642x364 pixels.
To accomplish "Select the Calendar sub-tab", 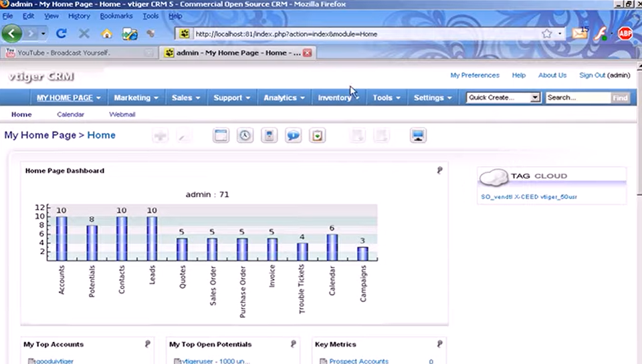I will 70,114.
